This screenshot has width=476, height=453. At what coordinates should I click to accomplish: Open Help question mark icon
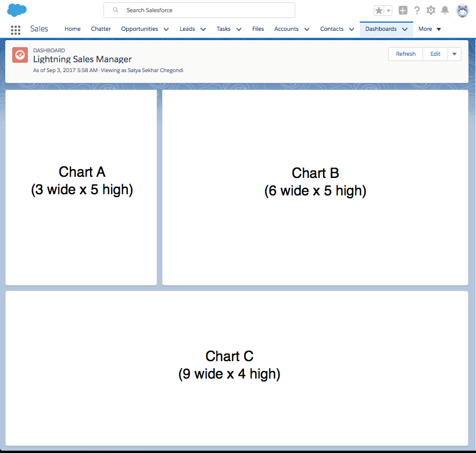[x=417, y=10]
